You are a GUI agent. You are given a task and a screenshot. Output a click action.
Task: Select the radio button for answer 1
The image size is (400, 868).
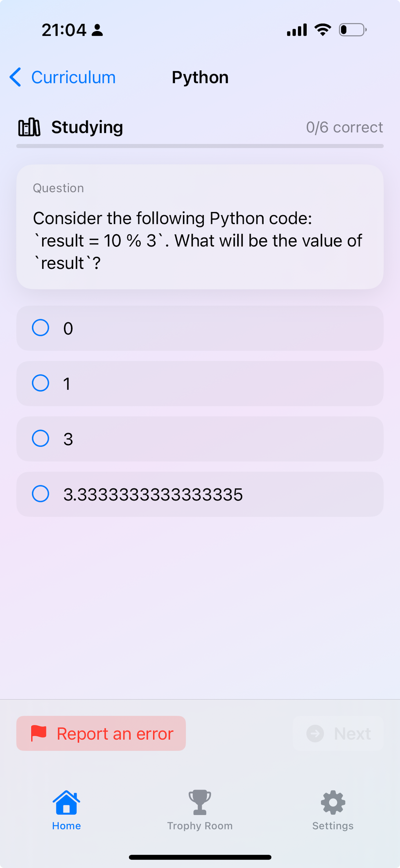(40, 383)
